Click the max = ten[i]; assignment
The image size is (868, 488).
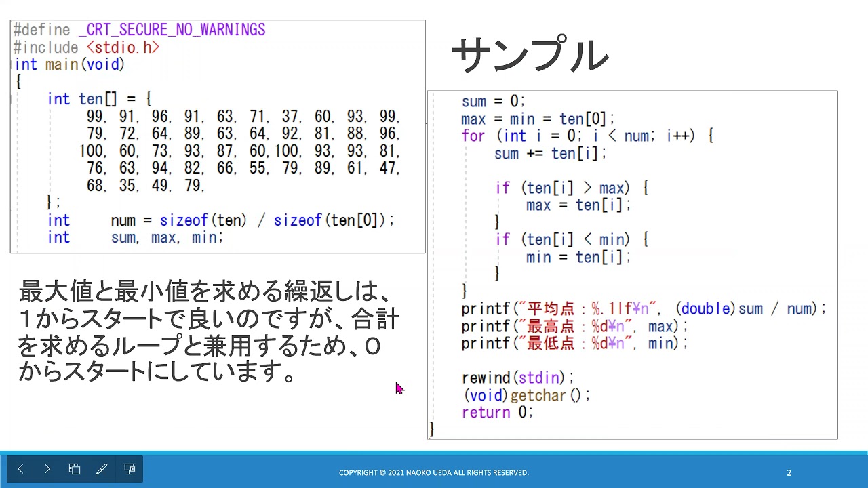pyautogui.click(x=578, y=205)
